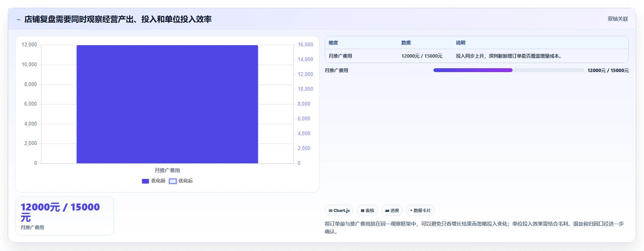Click the left axis value 12,000

point(29,45)
